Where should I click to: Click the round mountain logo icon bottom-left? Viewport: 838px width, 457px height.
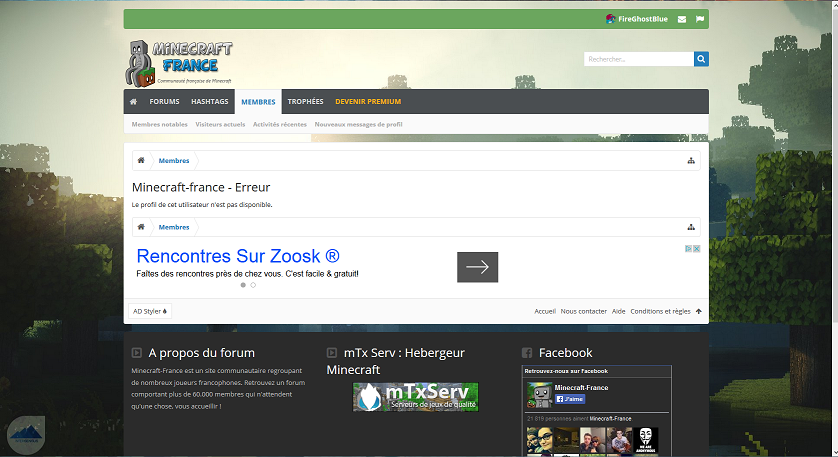click(26, 435)
